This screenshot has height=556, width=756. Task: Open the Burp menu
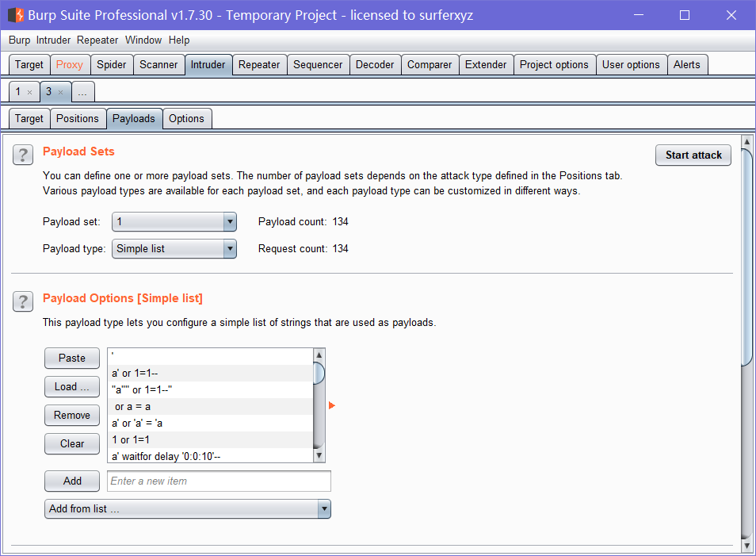pyautogui.click(x=19, y=40)
